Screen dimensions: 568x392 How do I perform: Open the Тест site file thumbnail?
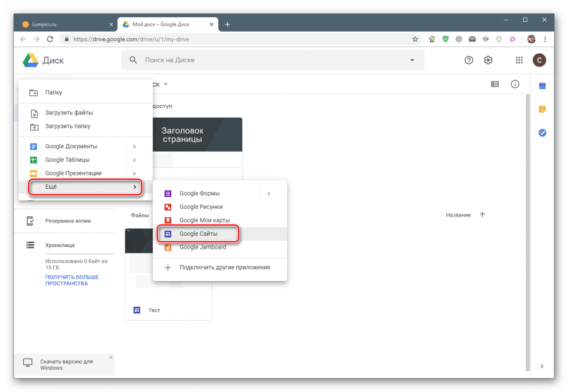point(169,274)
